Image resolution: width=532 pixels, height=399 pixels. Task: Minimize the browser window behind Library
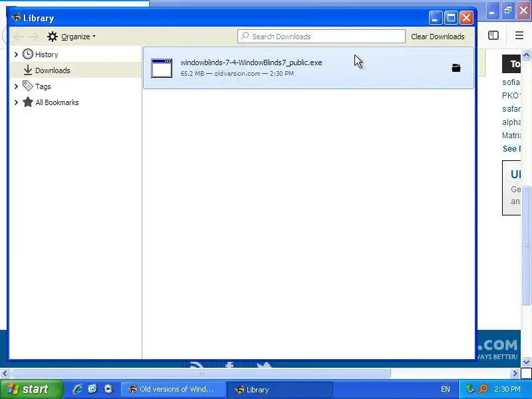tap(492, 11)
